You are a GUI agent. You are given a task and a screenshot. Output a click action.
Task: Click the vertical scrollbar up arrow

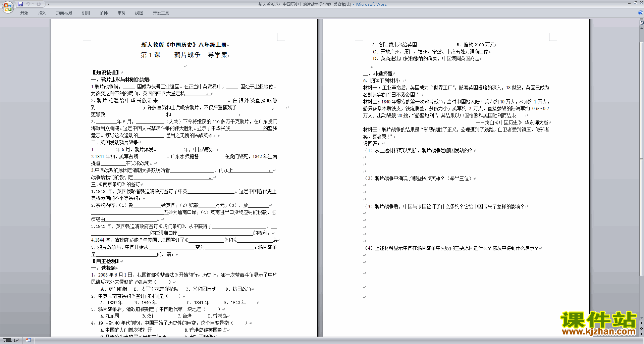pos(641,28)
